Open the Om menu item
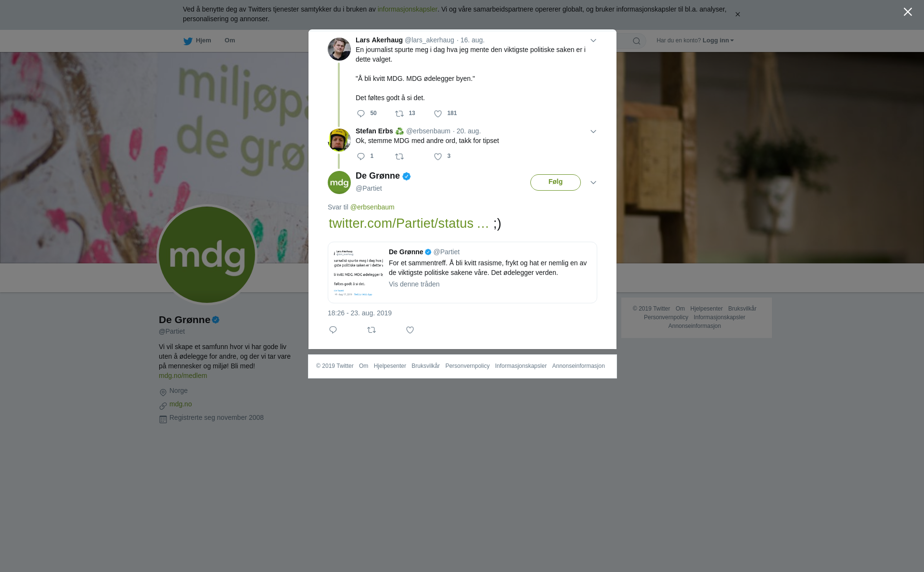924x572 pixels. coord(230,40)
